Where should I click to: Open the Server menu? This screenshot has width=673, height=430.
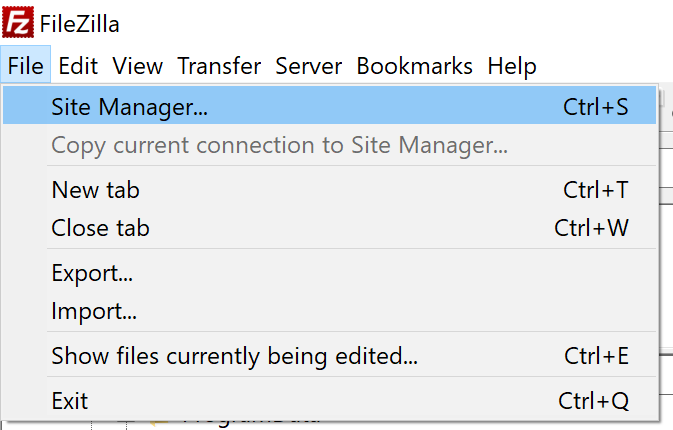click(309, 66)
